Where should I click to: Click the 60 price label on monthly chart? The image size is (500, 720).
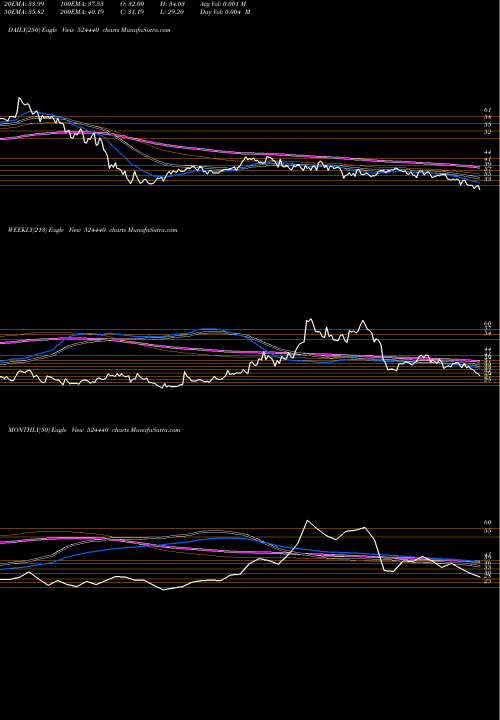coord(488,523)
